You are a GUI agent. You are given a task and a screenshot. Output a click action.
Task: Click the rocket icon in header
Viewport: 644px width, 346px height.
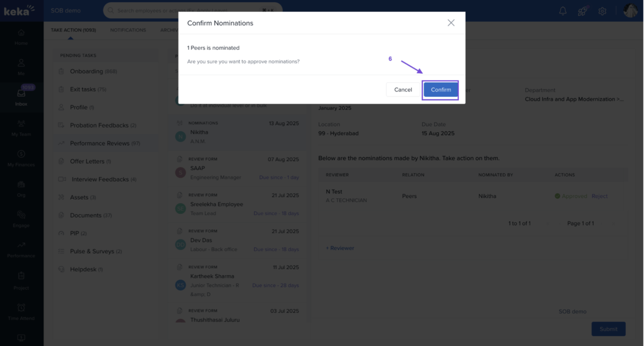582,11
